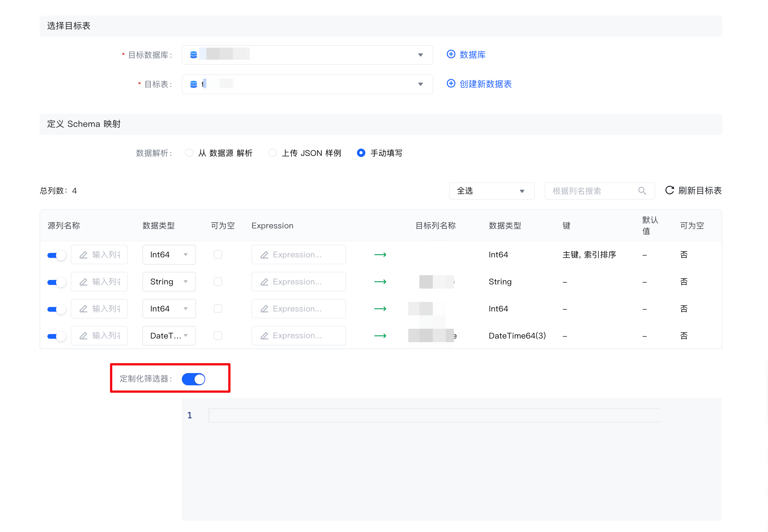Open the first row's Int64 type dropdown
This screenshot has width=768, height=532.
pos(169,255)
